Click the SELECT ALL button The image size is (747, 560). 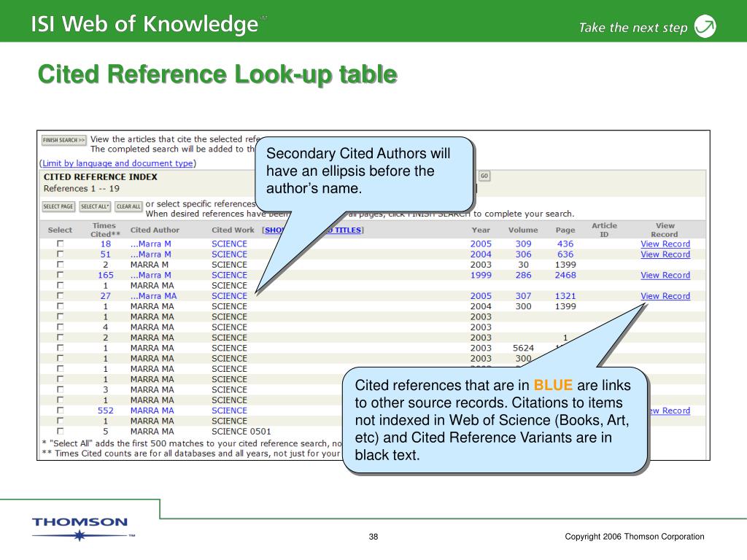click(x=95, y=206)
